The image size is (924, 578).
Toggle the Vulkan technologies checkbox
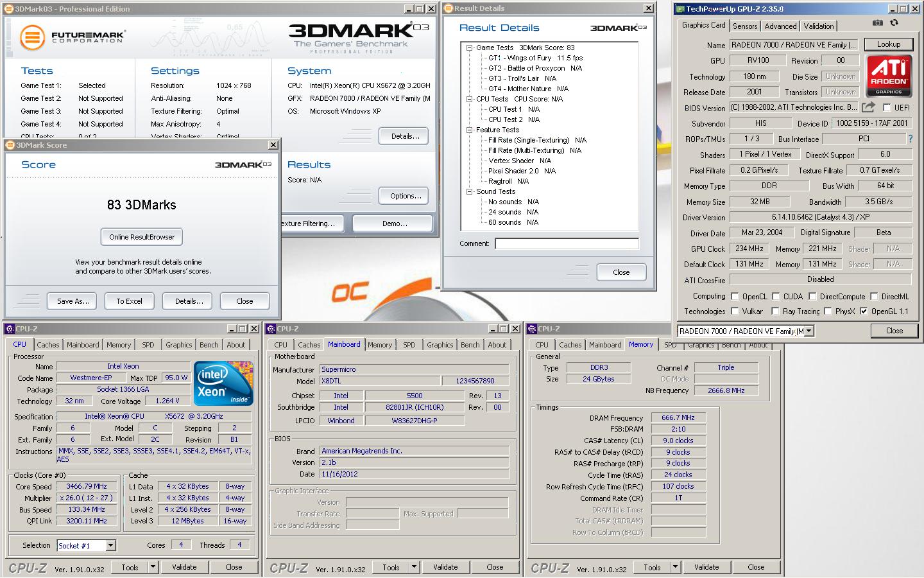click(x=735, y=311)
